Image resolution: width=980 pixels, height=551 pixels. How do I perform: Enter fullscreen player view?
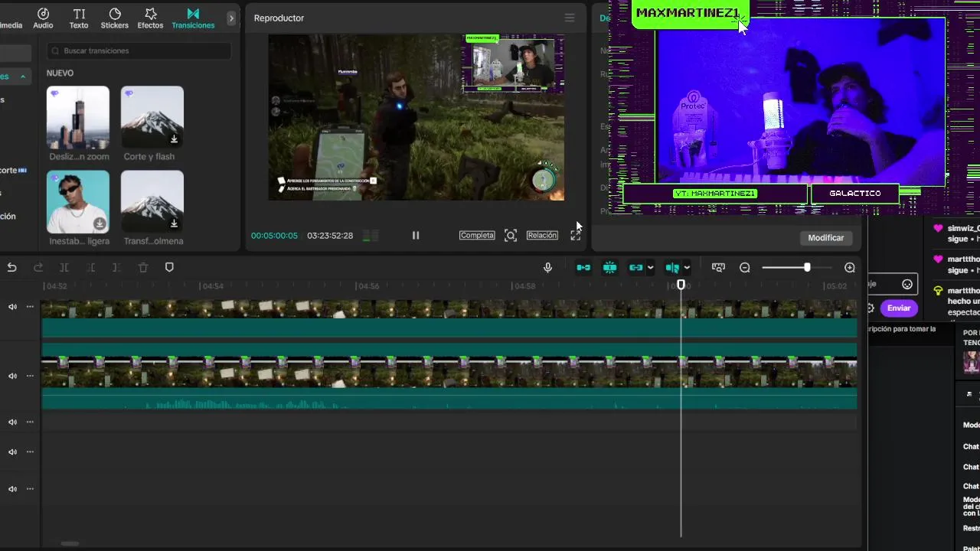[x=575, y=235]
